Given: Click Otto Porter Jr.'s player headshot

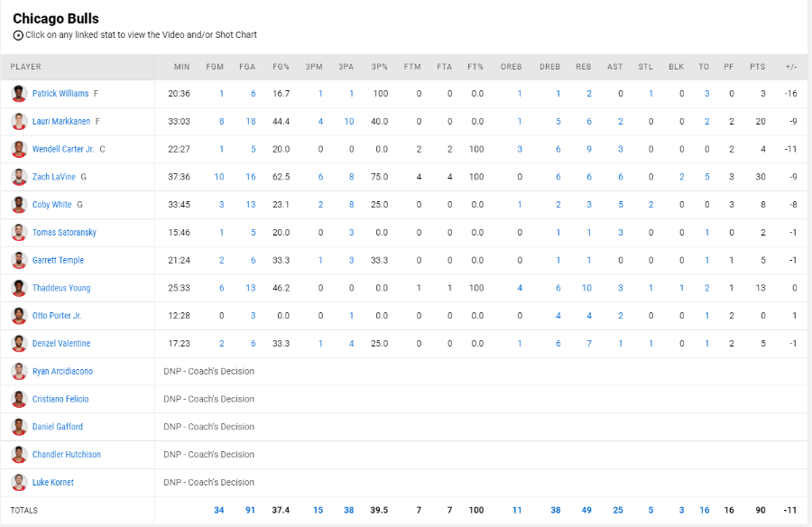Looking at the screenshot, I should pos(19,316).
